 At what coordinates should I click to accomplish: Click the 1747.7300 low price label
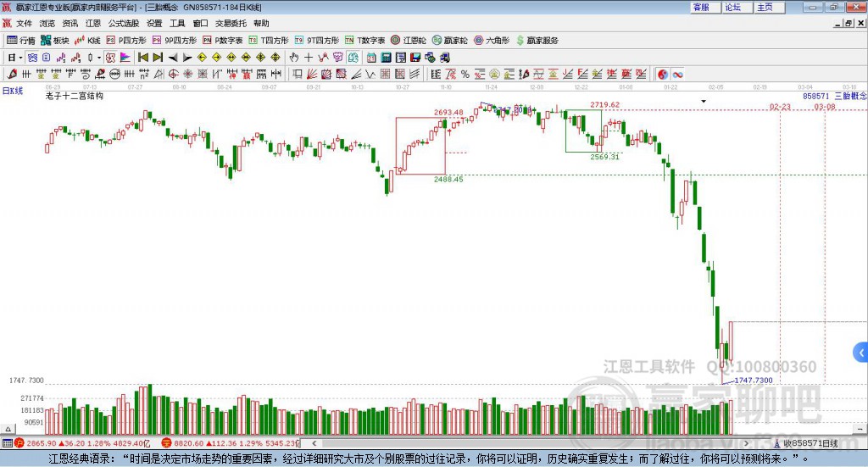coord(754,381)
